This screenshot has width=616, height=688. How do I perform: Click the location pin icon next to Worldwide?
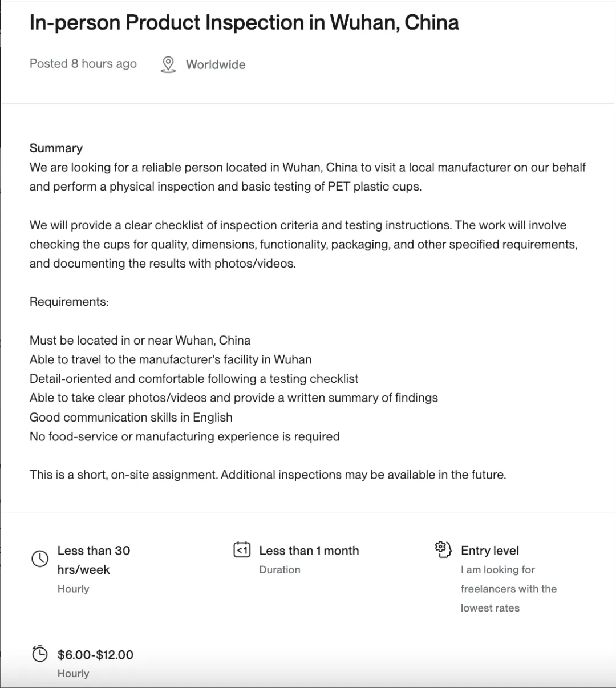coord(168,64)
